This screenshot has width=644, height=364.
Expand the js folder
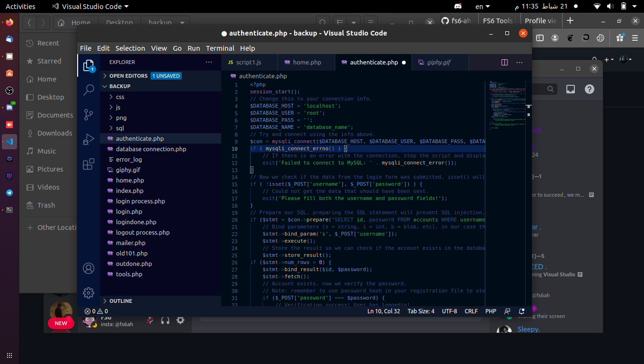[x=161, y=107]
